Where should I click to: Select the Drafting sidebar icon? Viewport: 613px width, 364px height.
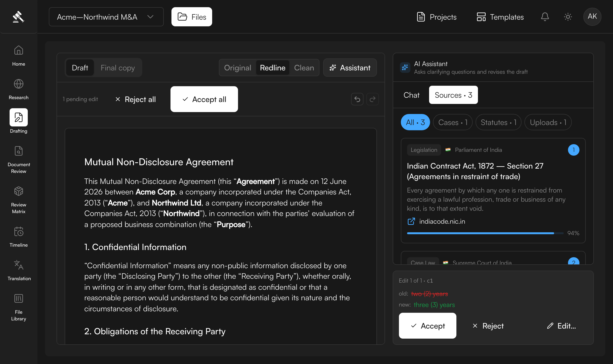tap(19, 118)
